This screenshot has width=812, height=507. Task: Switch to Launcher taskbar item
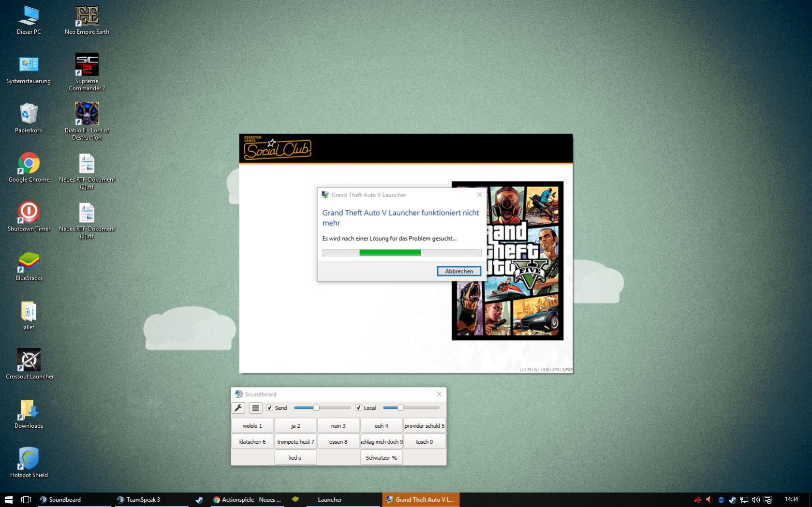(x=344, y=500)
